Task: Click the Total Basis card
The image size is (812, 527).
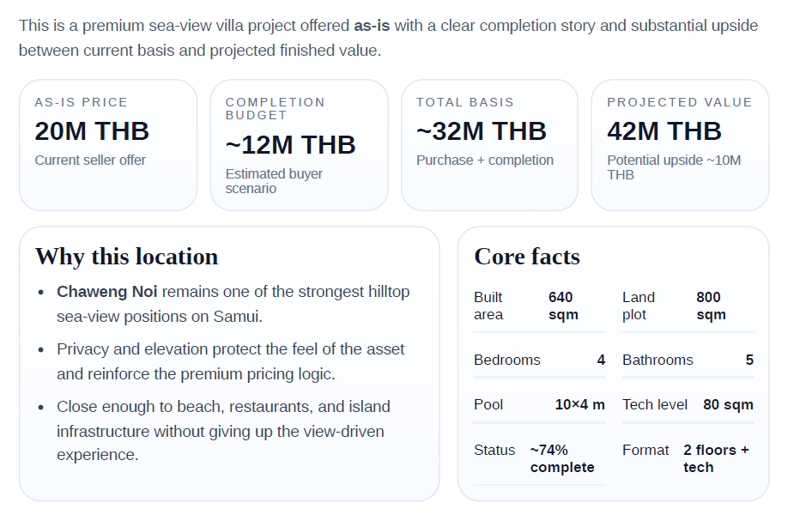Action: click(489, 144)
